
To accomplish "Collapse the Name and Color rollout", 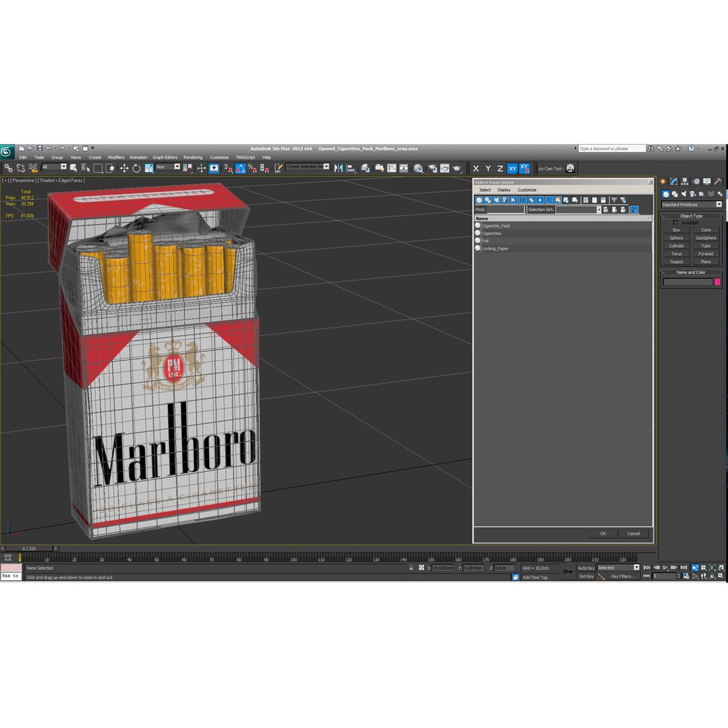I will point(691,272).
